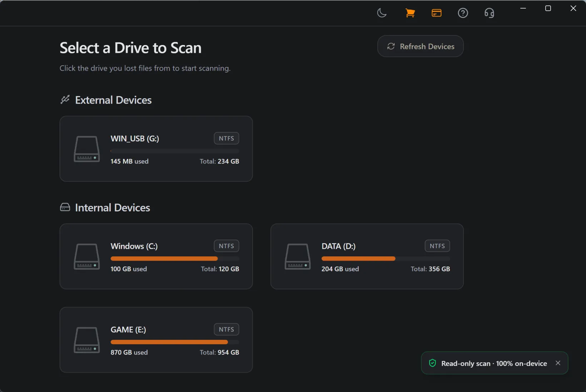586x392 pixels.
Task: Toggle dark mode moon icon
Action: click(382, 13)
